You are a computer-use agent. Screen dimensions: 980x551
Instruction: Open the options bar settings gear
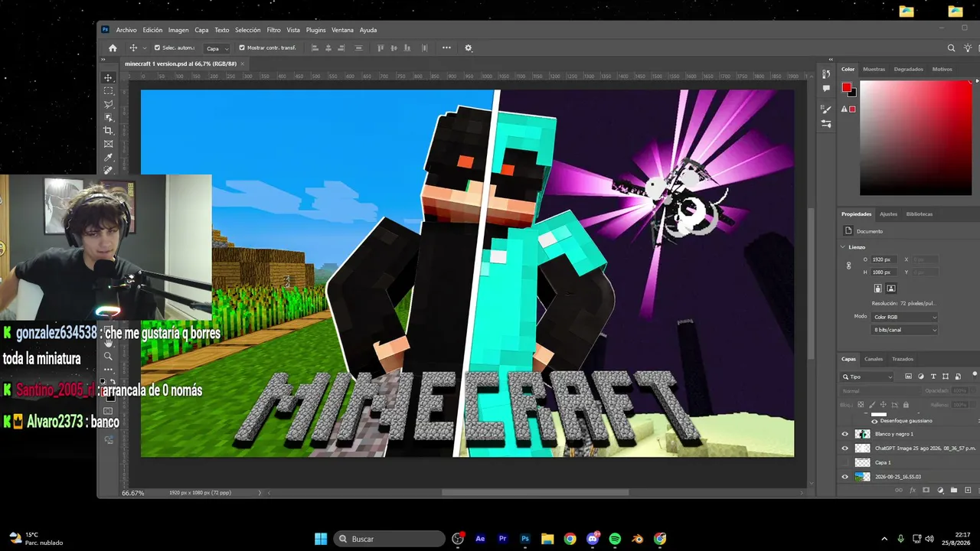tap(469, 47)
